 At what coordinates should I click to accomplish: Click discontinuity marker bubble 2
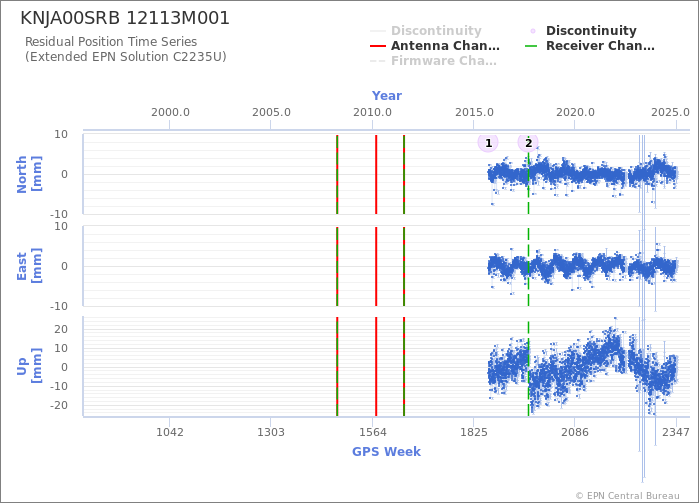point(528,143)
